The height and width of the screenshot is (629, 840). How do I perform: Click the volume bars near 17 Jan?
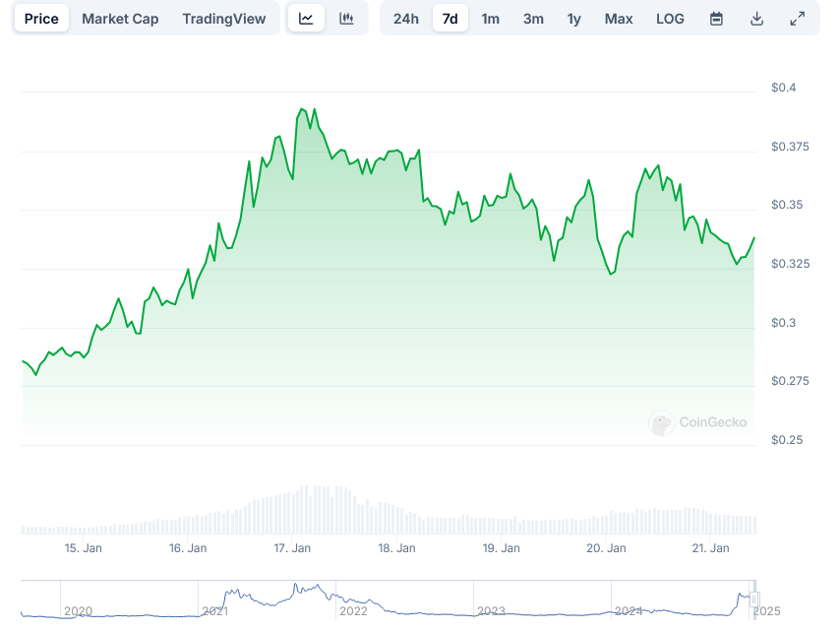coord(305,510)
